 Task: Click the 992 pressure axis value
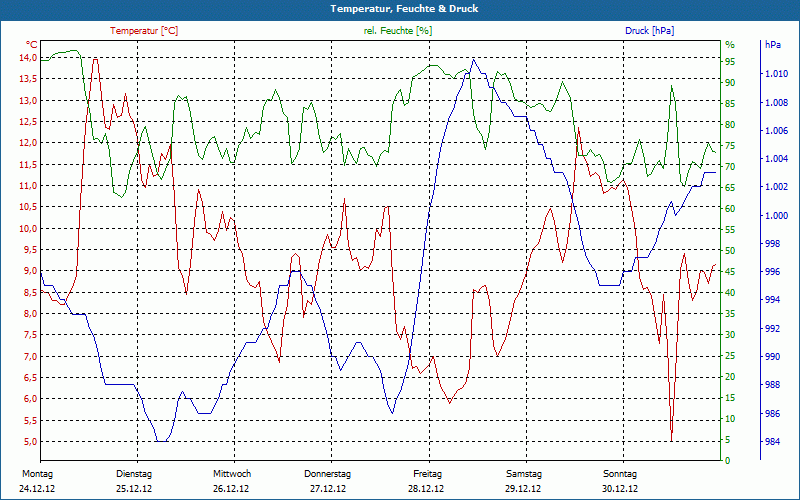click(773, 329)
